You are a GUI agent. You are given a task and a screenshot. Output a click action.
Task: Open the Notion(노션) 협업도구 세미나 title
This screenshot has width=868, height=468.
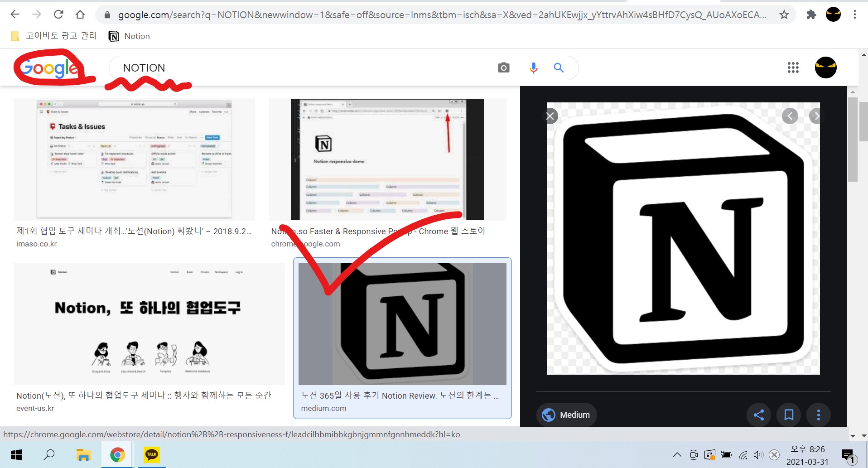(144, 396)
